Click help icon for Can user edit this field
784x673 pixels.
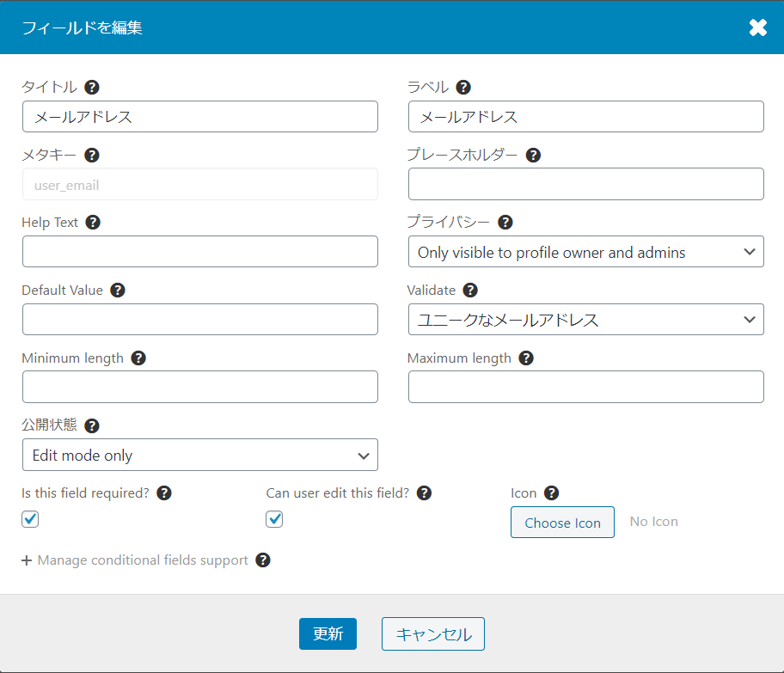pyautogui.click(x=424, y=493)
